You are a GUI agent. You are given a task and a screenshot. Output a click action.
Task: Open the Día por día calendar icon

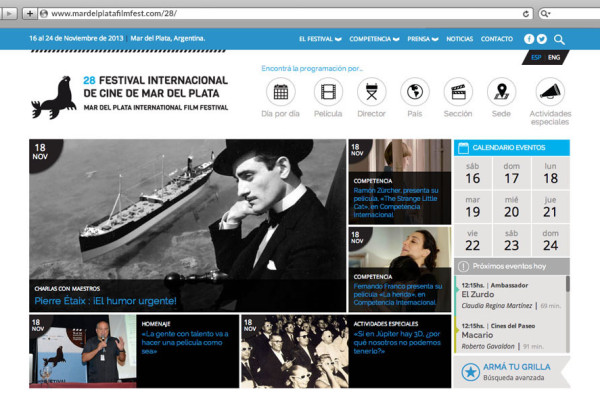point(280,92)
